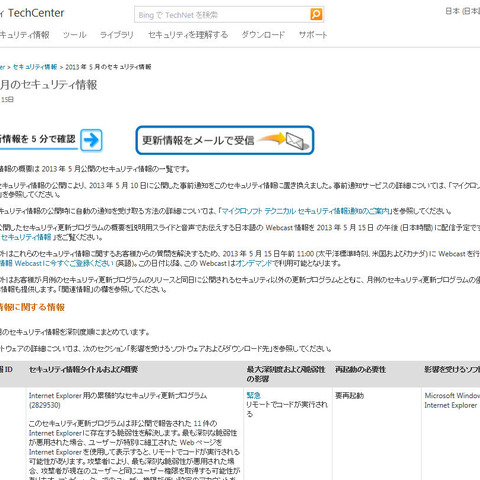Click the TechCenter site title

(36, 13)
